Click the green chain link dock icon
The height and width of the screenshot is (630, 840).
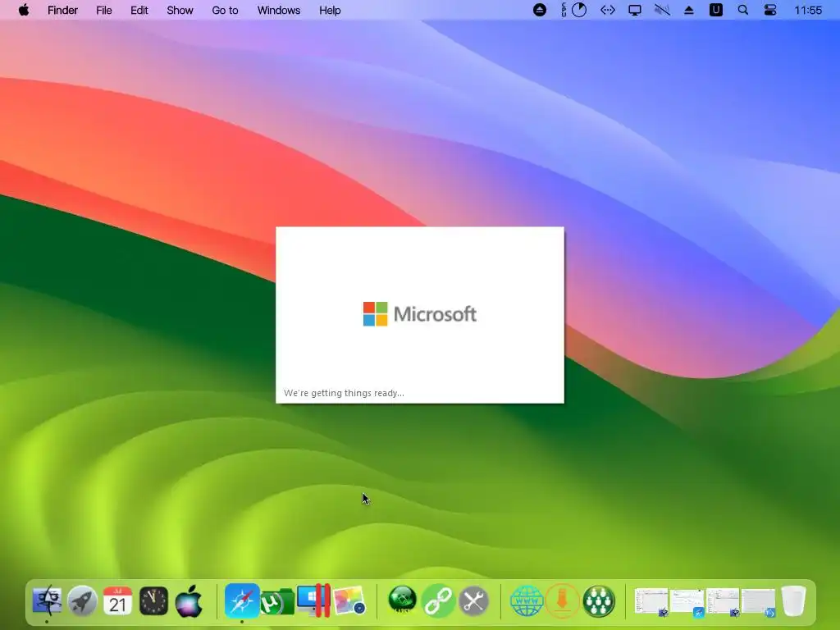click(x=438, y=600)
